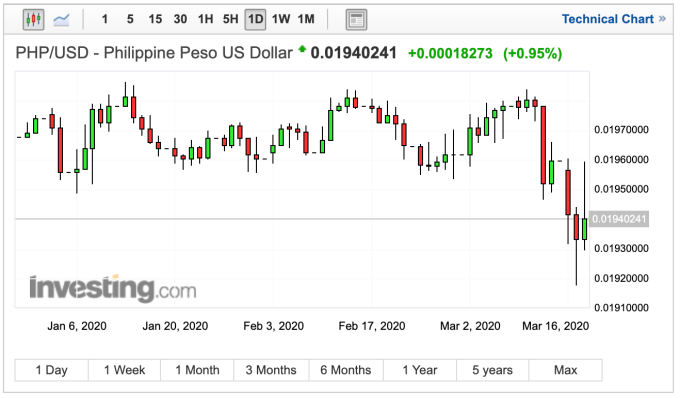Click the Feb 17, 2020 date label
This screenshot has width=680, height=398.
(372, 326)
